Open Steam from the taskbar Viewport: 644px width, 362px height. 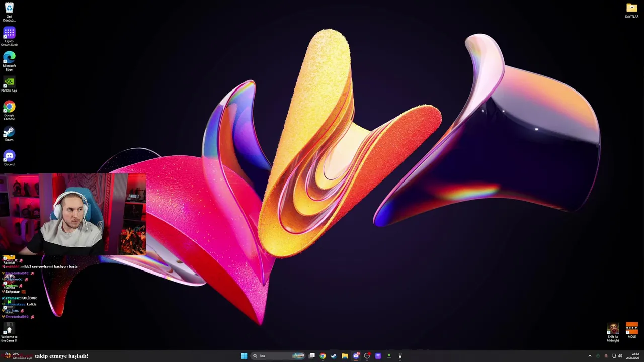(x=334, y=356)
